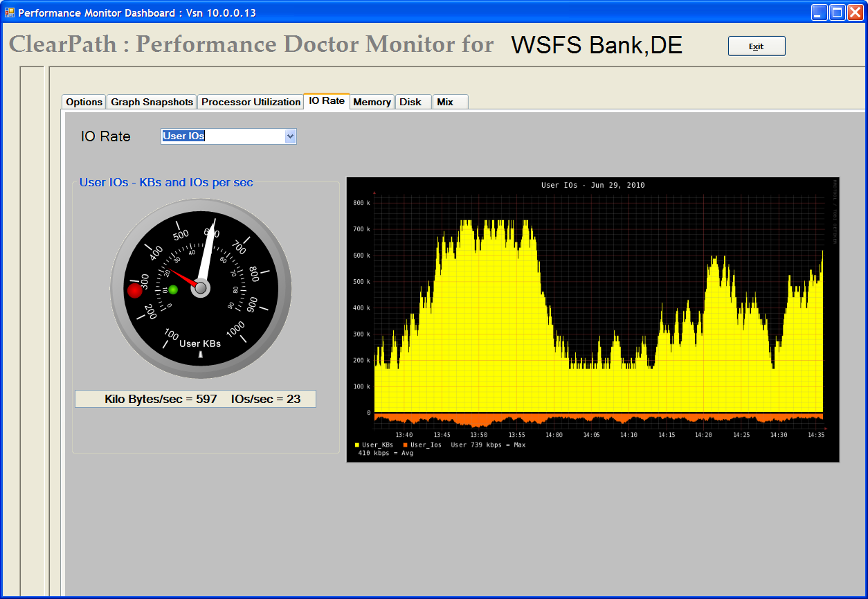Viewport: 868px width, 599px height.
Task: Click the Exit button
Action: click(x=757, y=46)
